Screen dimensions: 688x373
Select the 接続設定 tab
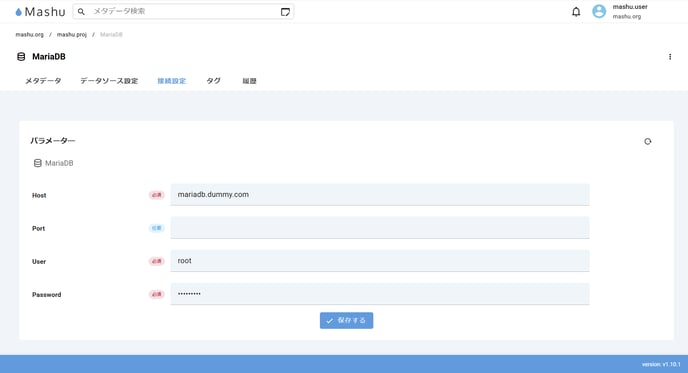pyautogui.click(x=172, y=81)
